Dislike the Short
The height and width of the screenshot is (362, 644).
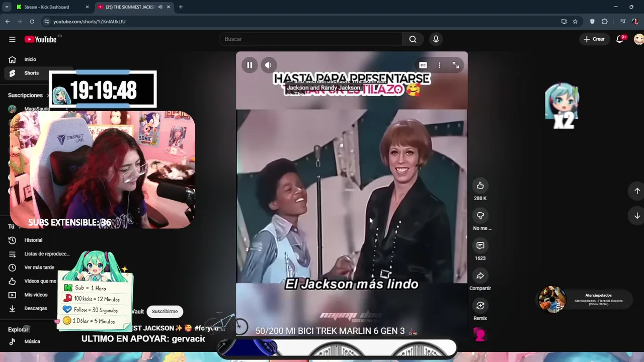pos(480,216)
